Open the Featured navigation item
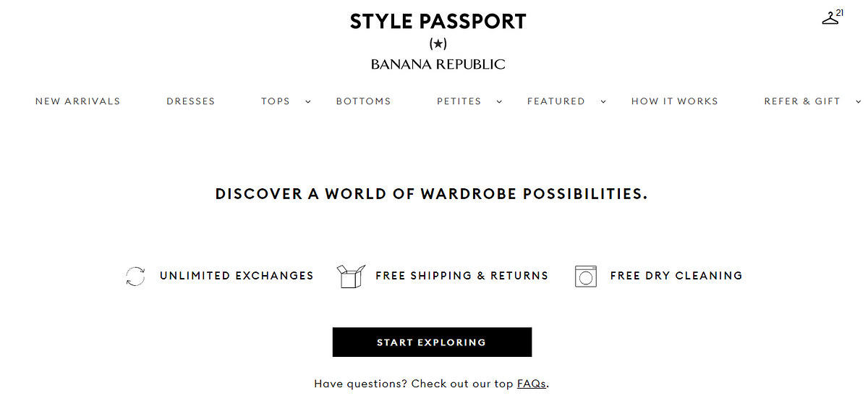This screenshot has height=409, width=868. click(x=556, y=101)
